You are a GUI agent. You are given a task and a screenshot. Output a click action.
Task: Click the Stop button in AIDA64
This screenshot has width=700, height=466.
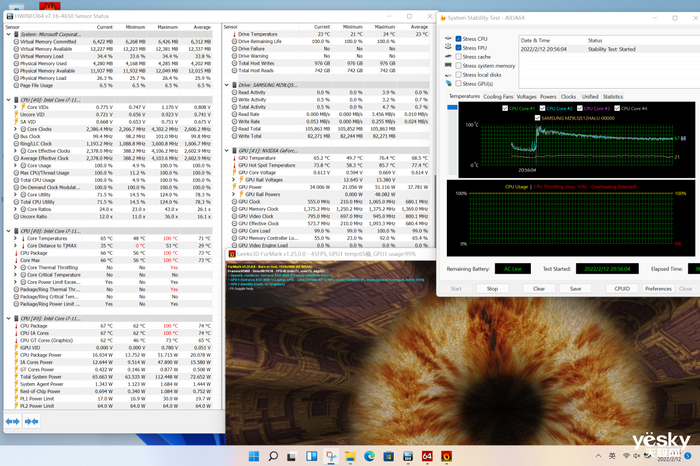[492, 289]
